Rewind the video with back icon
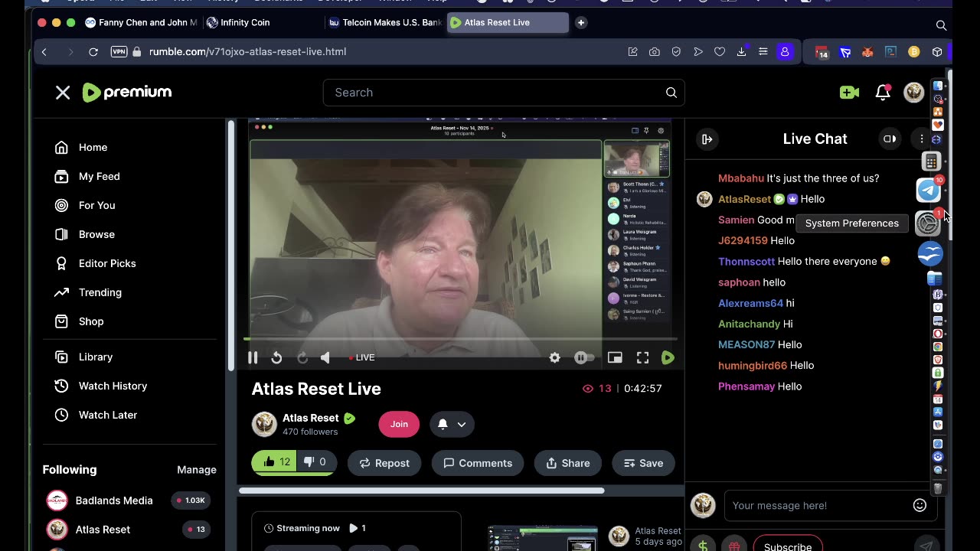The width and height of the screenshot is (980, 551). pyautogui.click(x=276, y=357)
